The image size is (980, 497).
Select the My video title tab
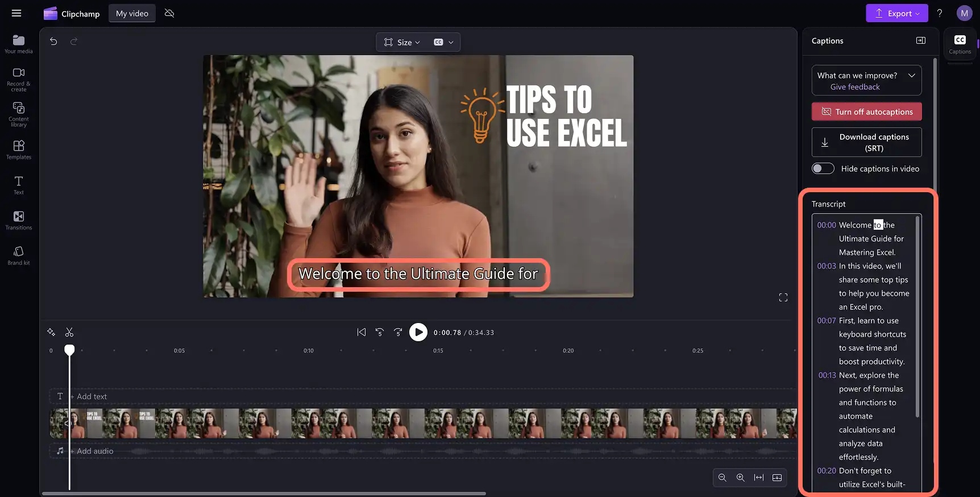coord(132,13)
